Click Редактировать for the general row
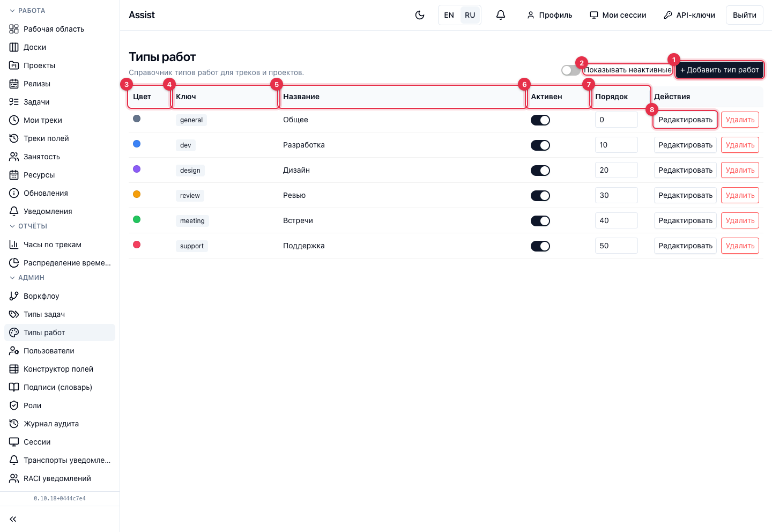772x532 pixels. point(685,120)
